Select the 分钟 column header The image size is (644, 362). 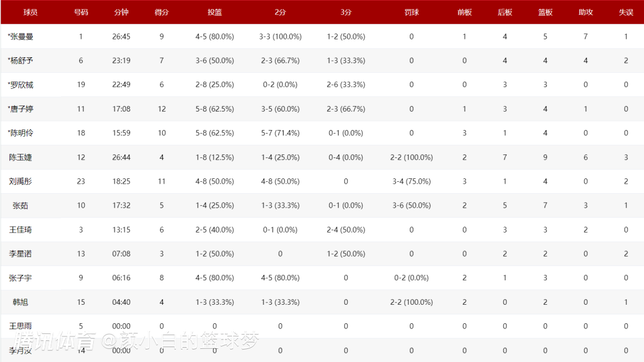121,12
